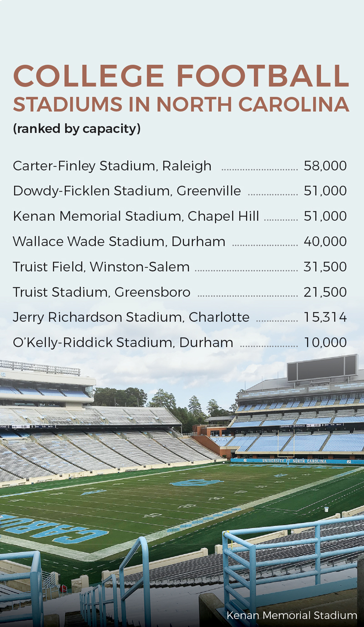The width and height of the screenshot is (364, 627).
Task: Click the "Kenan Memorial Stadium" photo caption
Action: (292, 616)
